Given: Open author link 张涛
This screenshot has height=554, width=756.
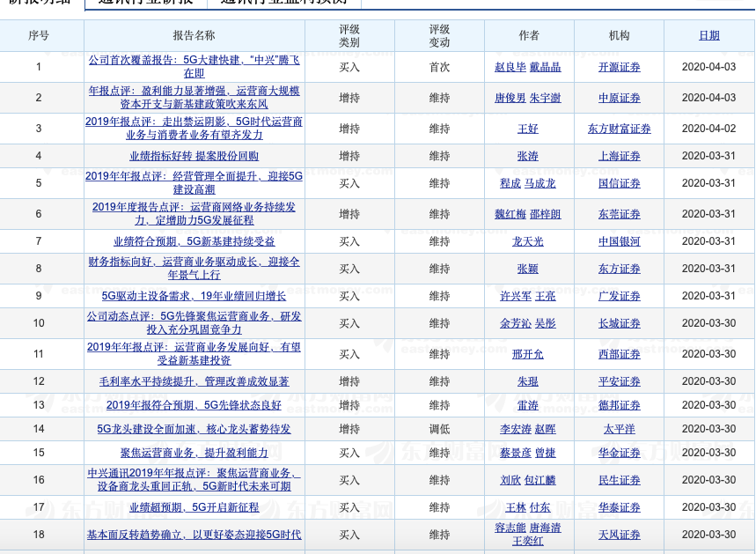Looking at the screenshot, I should (x=527, y=156).
